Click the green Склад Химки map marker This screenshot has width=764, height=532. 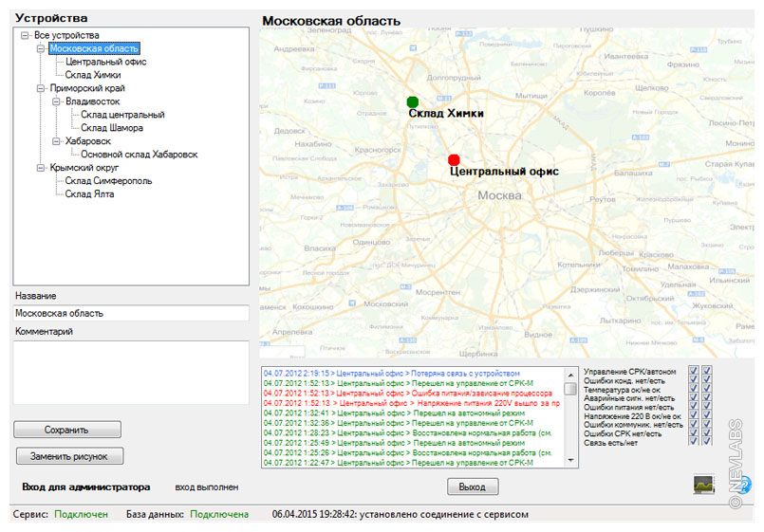coord(412,101)
